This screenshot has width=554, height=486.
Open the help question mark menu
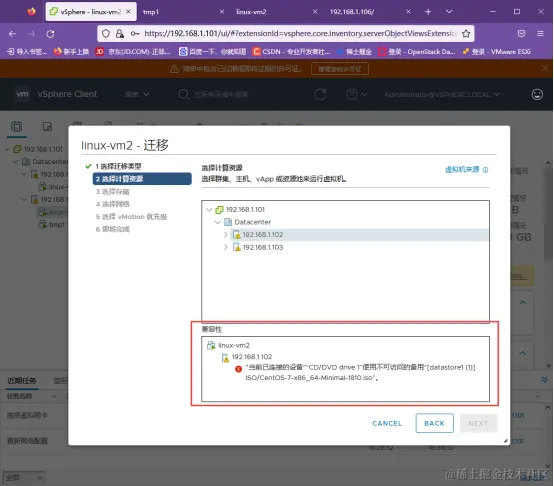click(x=356, y=94)
